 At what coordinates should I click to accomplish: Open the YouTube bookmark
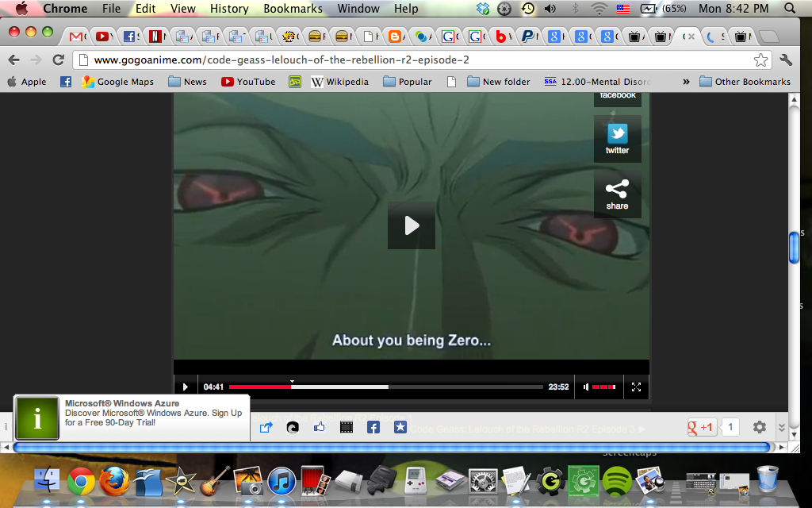[x=248, y=82]
